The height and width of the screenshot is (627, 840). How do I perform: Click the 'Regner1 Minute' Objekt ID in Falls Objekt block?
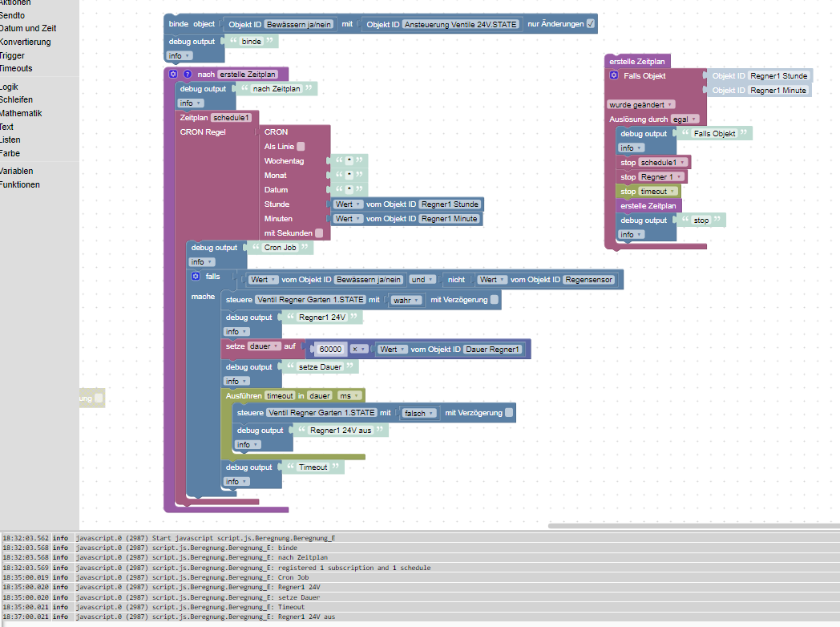[x=777, y=91]
